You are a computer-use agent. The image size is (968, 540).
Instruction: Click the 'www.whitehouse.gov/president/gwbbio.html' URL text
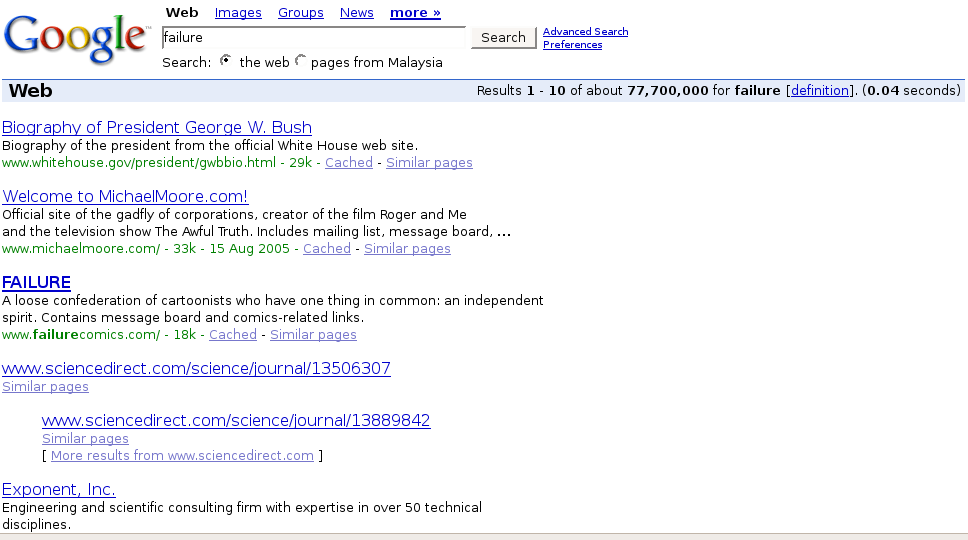[x=139, y=162]
